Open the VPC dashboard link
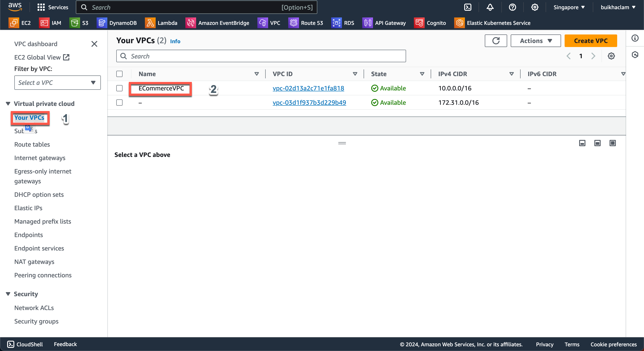The width and height of the screenshot is (644, 351). pos(36,44)
